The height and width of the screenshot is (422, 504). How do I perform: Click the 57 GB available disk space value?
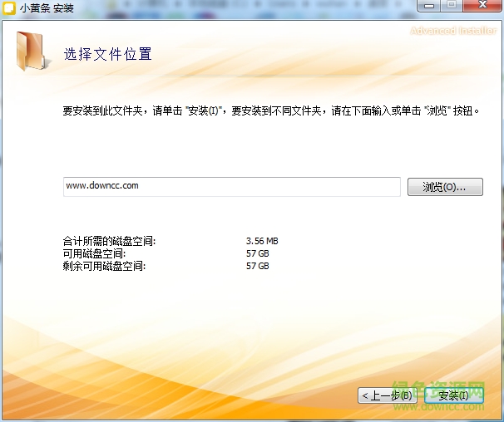point(258,253)
